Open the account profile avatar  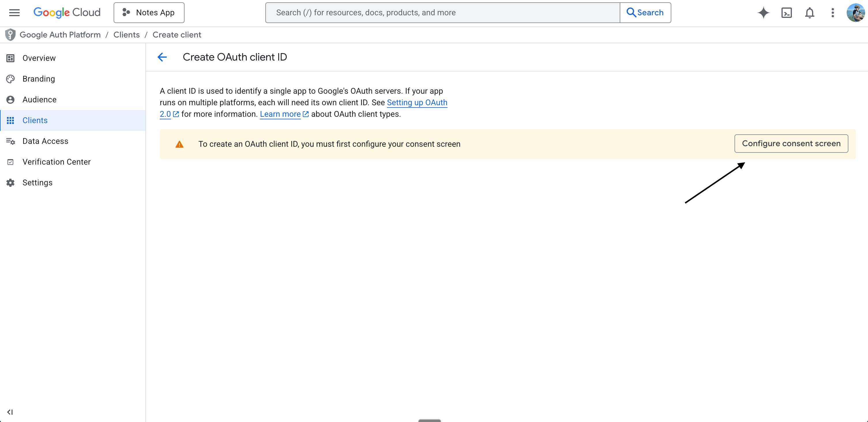click(856, 13)
